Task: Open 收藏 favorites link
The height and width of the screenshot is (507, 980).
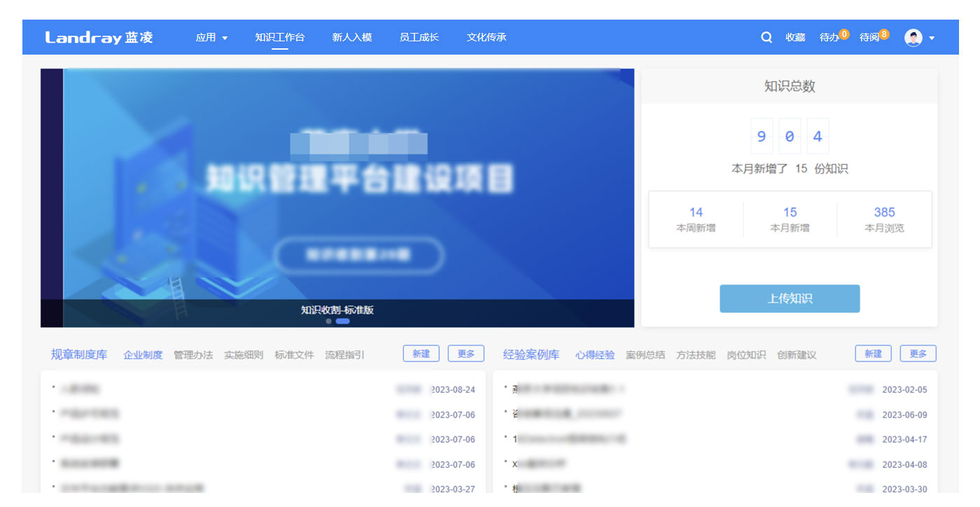Action: [795, 38]
